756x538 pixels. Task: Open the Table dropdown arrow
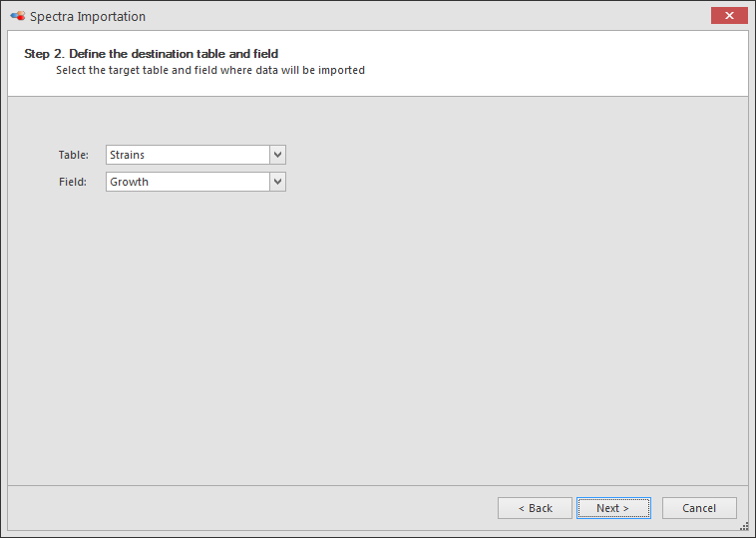point(277,155)
